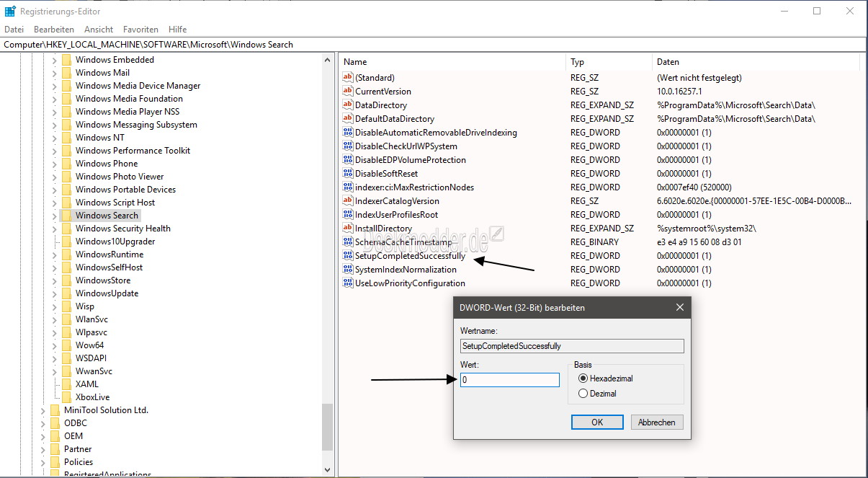The image size is (868, 478).
Task: Open the Bearbeiten menu
Action: click(x=54, y=30)
